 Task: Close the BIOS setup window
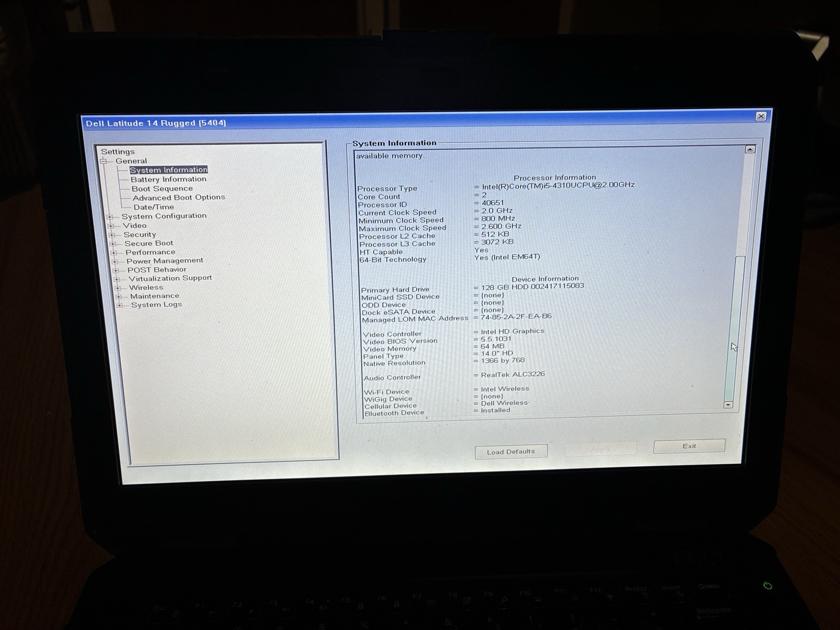point(761,116)
